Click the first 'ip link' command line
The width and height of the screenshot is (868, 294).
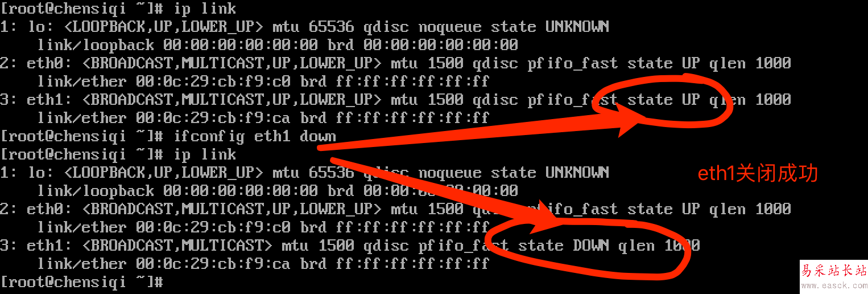coord(118,9)
